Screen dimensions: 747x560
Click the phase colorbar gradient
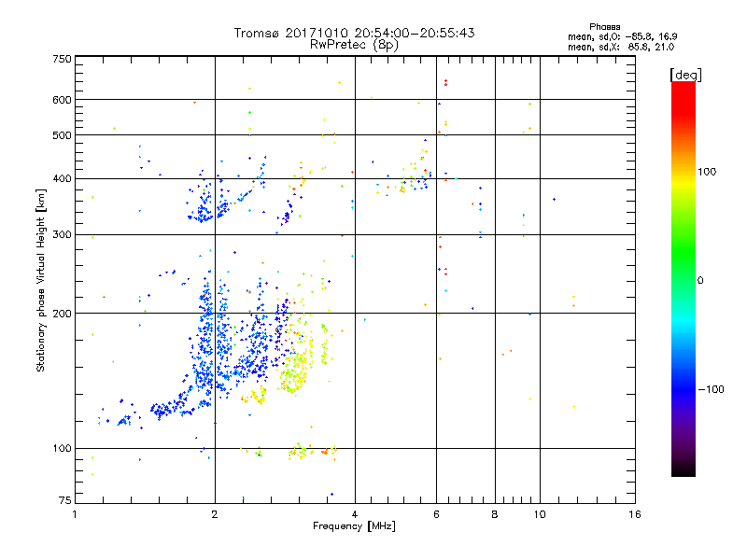pos(684,278)
